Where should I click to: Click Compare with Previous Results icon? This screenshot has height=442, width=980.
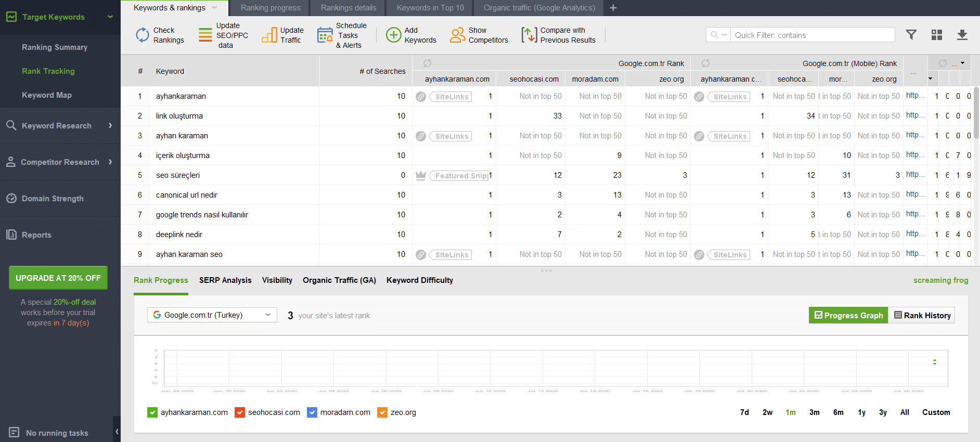click(x=529, y=35)
